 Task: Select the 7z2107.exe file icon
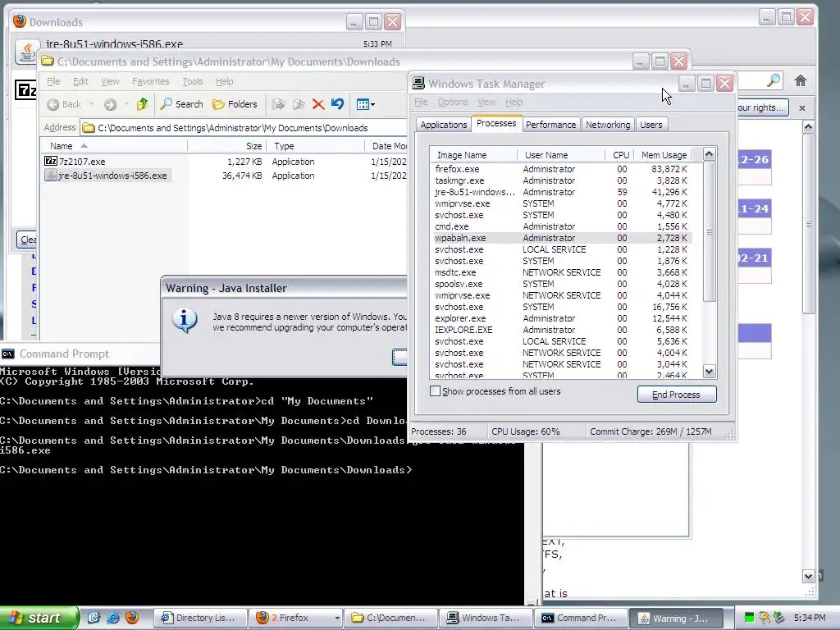pos(51,162)
